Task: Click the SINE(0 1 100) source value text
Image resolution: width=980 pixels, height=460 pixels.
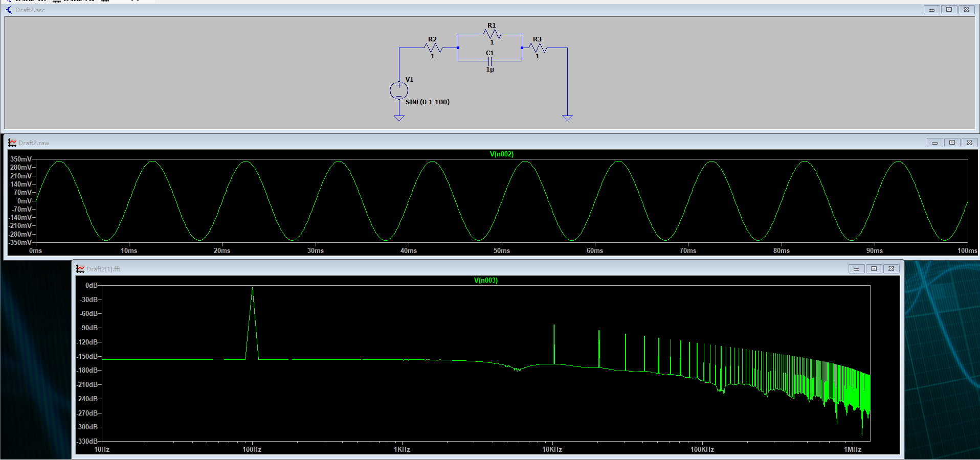Action: [x=428, y=102]
